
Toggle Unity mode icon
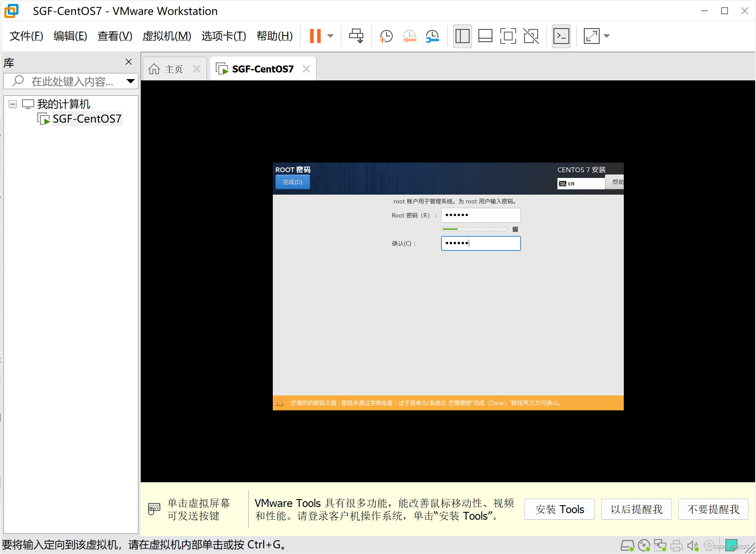click(x=531, y=36)
